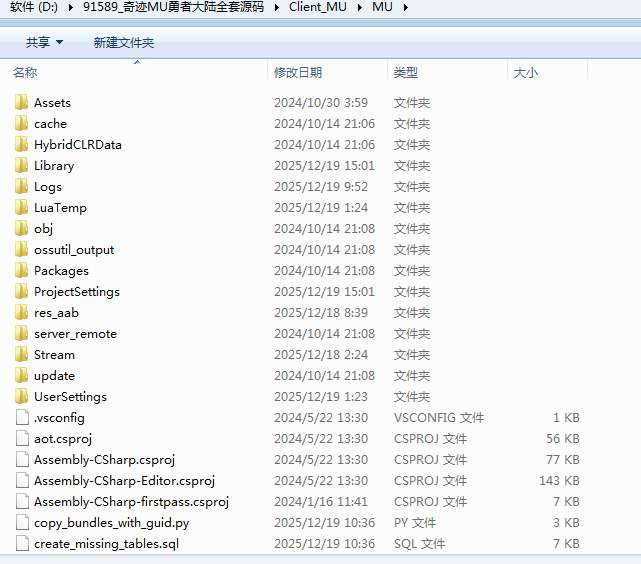This screenshot has height=564, width=641.
Task: Expand arrow after Client_MU breadcrumb
Action: pyautogui.click(x=359, y=7)
